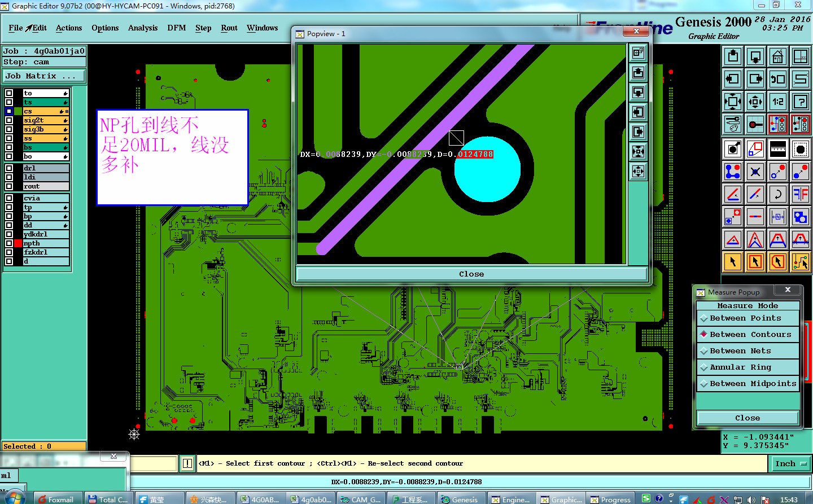Select the bs layer row
Viewport: 813px width, 504px height.
coord(46,147)
